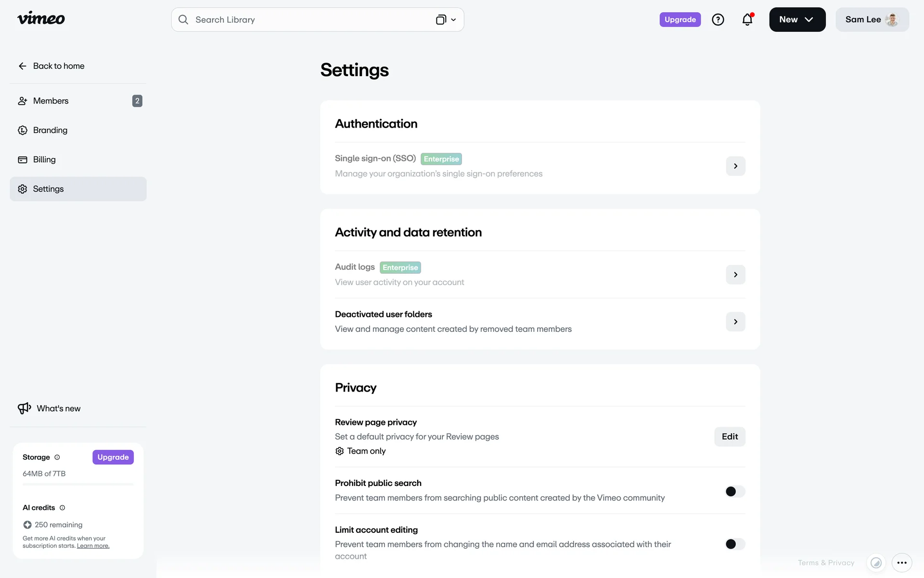924x578 pixels.
Task: Click the Vimeo logo
Action: click(x=41, y=19)
